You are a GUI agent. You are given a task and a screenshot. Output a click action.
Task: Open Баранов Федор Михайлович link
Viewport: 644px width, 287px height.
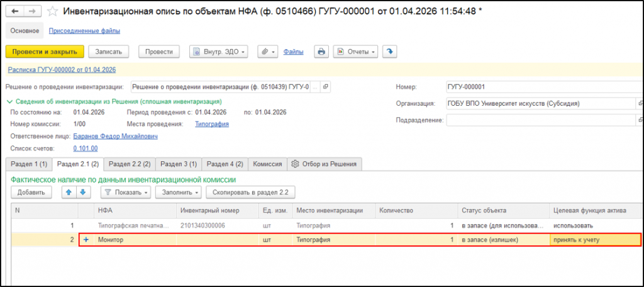click(x=116, y=136)
